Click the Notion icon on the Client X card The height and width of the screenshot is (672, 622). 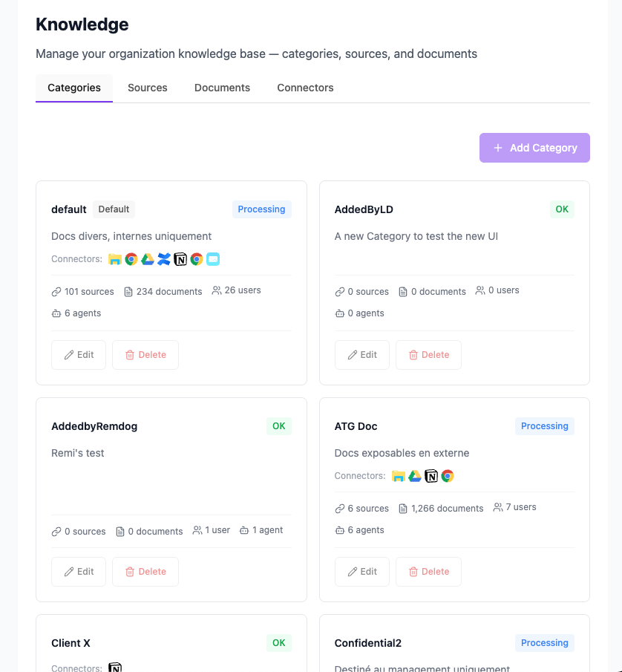(x=115, y=668)
